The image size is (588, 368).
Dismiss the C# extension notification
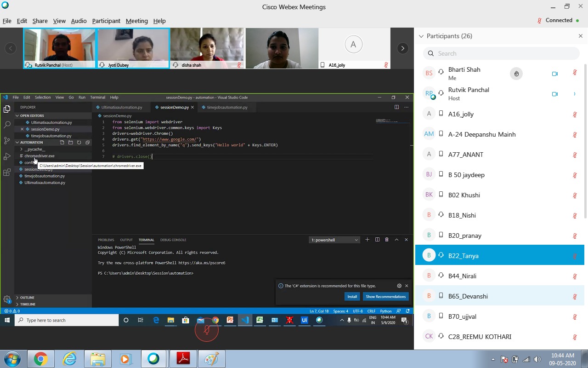click(x=407, y=286)
